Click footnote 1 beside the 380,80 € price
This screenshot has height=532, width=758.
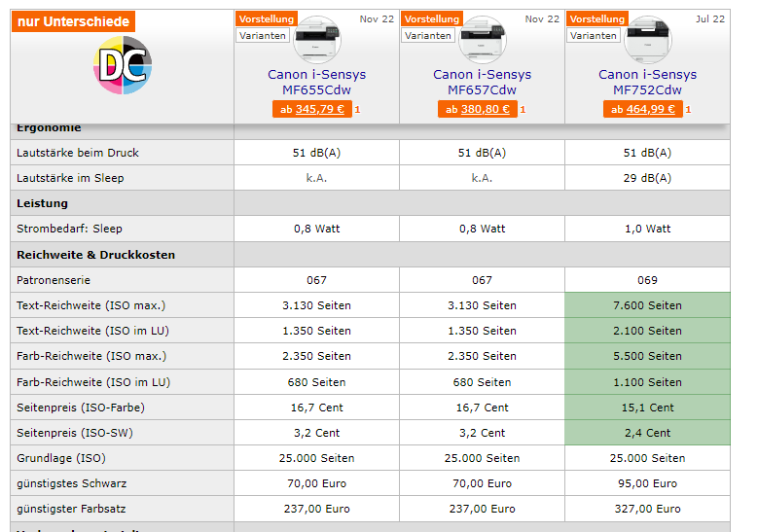pos(523,110)
